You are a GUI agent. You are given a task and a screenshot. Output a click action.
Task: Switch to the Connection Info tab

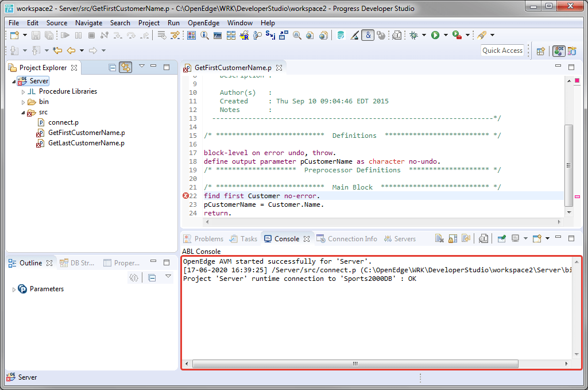tap(347, 239)
